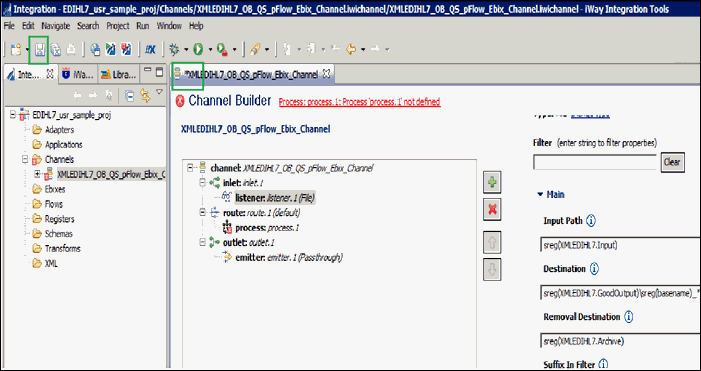Click the Collapse All icon in explorer

[130, 95]
